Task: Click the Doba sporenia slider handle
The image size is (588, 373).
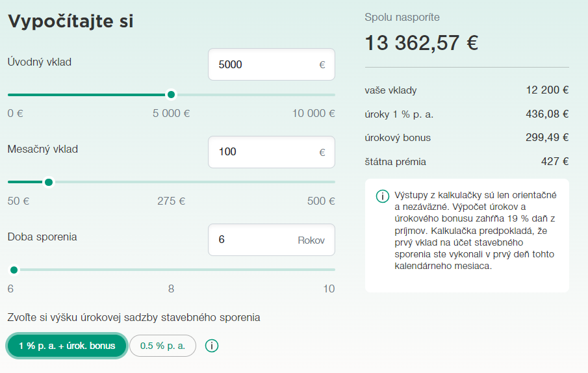Action: [14, 270]
